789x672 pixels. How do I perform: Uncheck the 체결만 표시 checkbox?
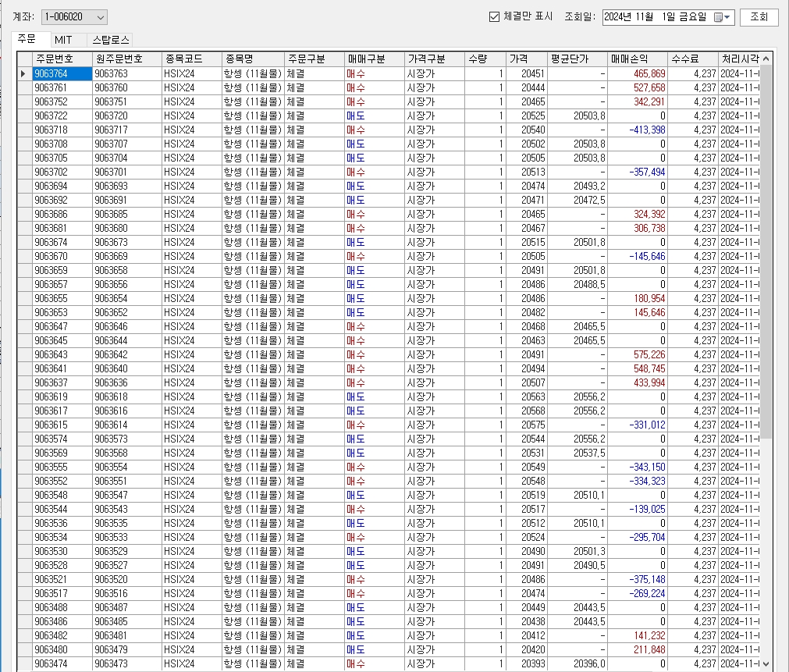click(x=493, y=16)
